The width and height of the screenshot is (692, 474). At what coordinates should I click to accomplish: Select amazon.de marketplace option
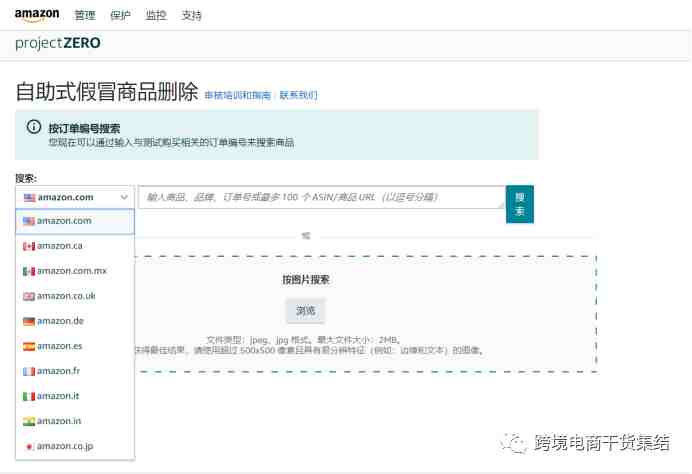pos(75,321)
